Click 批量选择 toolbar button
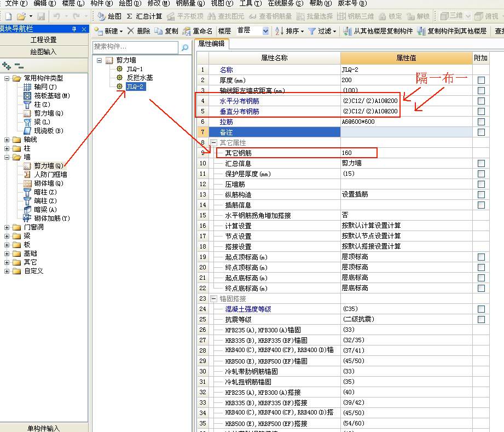 click(x=315, y=16)
